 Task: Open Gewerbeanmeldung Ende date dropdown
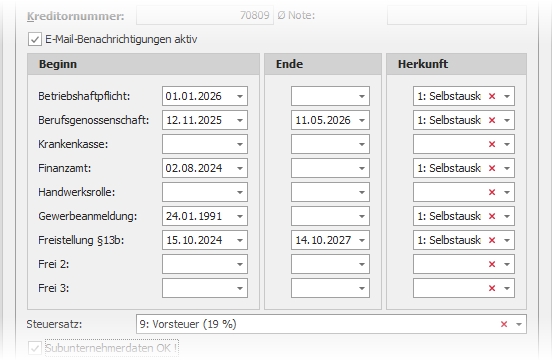[x=362, y=216]
